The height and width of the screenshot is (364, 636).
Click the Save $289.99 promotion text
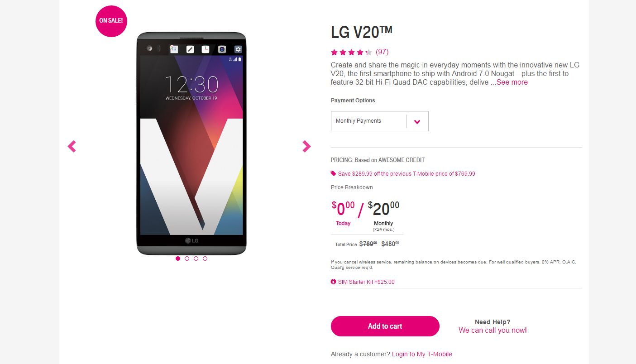tap(406, 174)
